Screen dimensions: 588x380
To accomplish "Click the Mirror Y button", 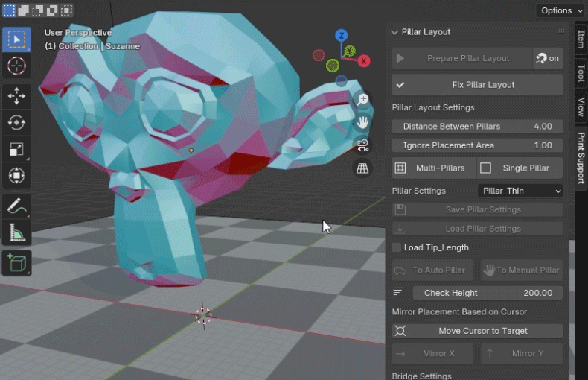I will [522, 353].
